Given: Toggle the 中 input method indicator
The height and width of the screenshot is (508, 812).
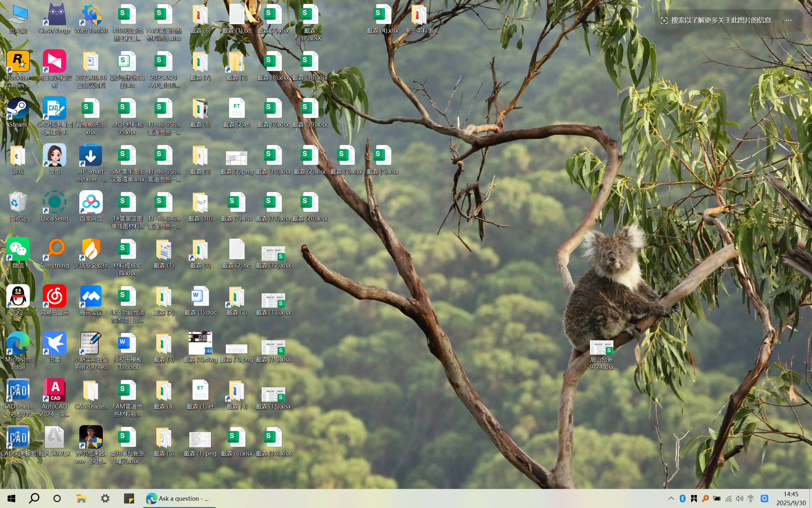Looking at the screenshot, I should pos(750,498).
